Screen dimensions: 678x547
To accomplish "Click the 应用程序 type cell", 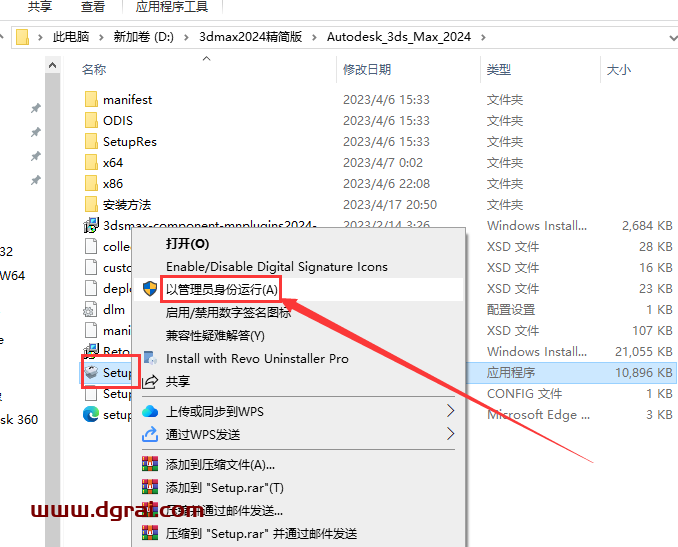I will 511,373.
